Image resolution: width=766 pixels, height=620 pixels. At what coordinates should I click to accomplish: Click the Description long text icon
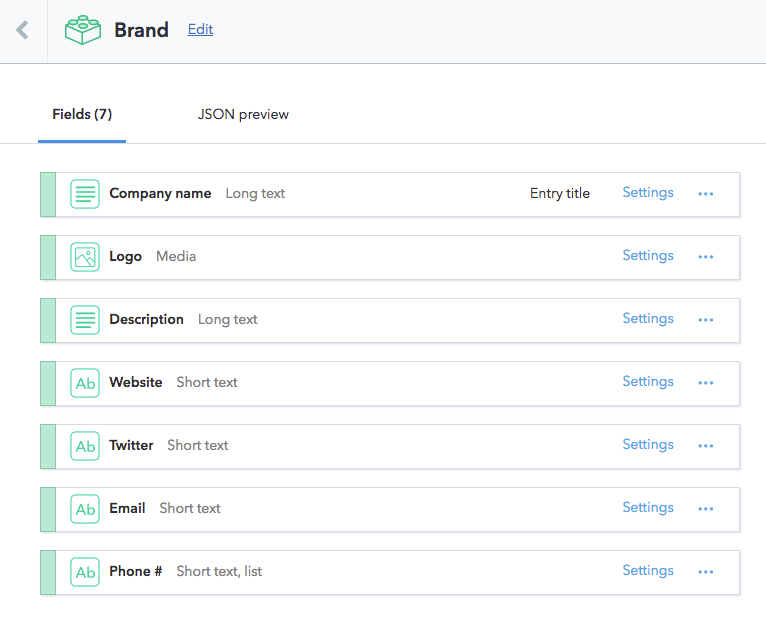pyautogui.click(x=85, y=320)
